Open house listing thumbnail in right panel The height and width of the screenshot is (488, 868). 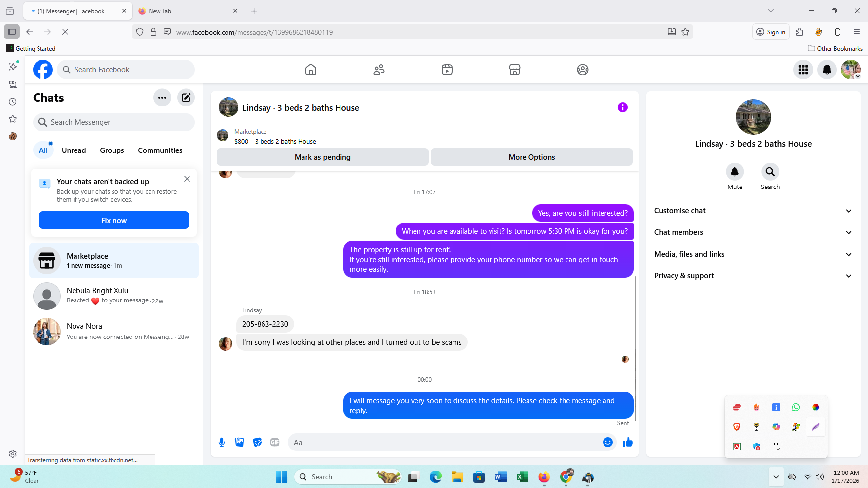[x=753, y=117]
